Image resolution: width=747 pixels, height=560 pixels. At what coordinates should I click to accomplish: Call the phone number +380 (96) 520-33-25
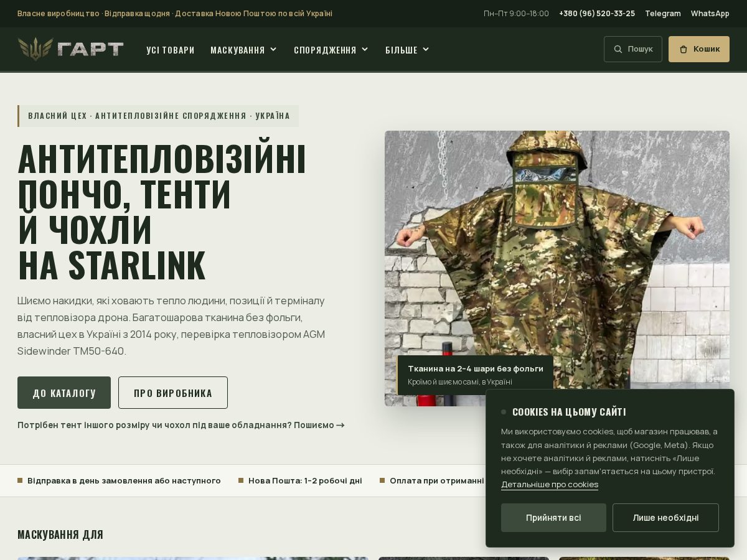[x=597, y=14]
